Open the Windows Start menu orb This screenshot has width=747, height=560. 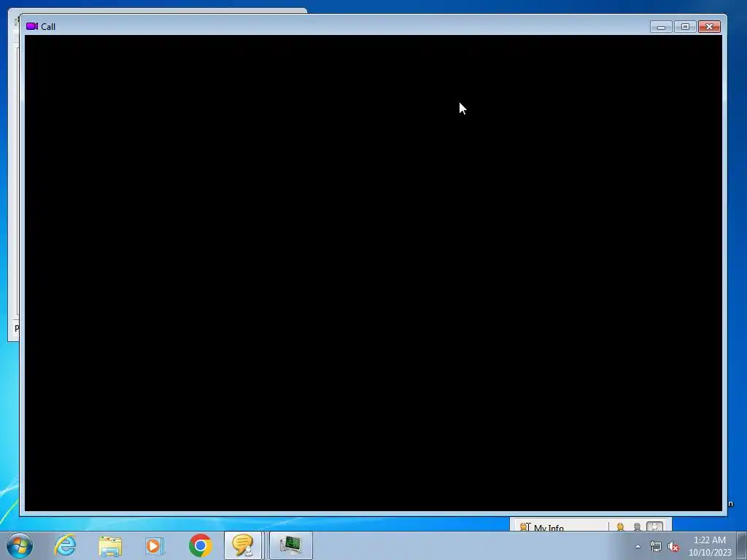tap(20, 545)
